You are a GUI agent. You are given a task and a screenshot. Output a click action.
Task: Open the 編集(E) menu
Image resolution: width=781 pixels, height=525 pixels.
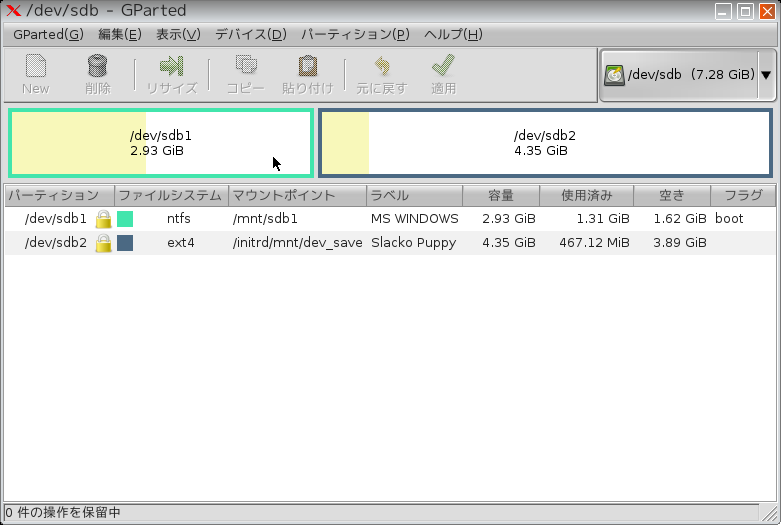click(x=120, y=34)
